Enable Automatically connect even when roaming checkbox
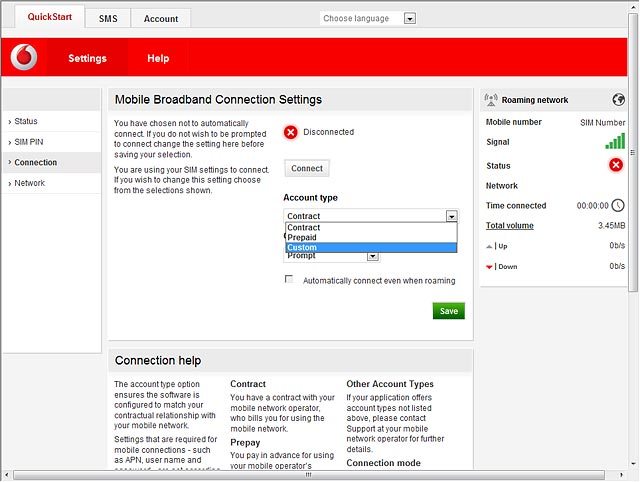This screenshot has height=482, width=640. (289, 279)
